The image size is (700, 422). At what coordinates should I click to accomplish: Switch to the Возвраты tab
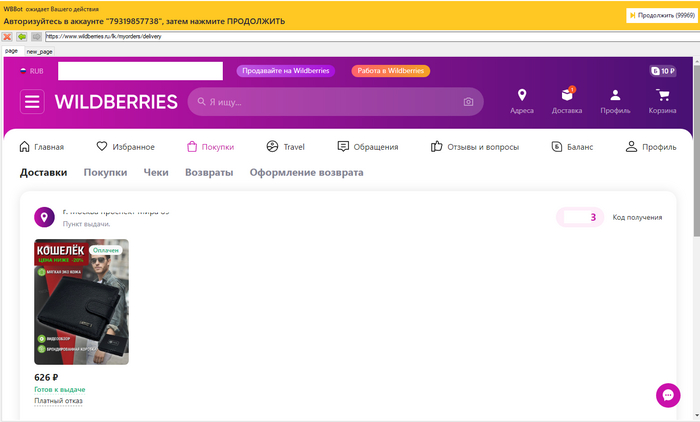pos(209,172)
